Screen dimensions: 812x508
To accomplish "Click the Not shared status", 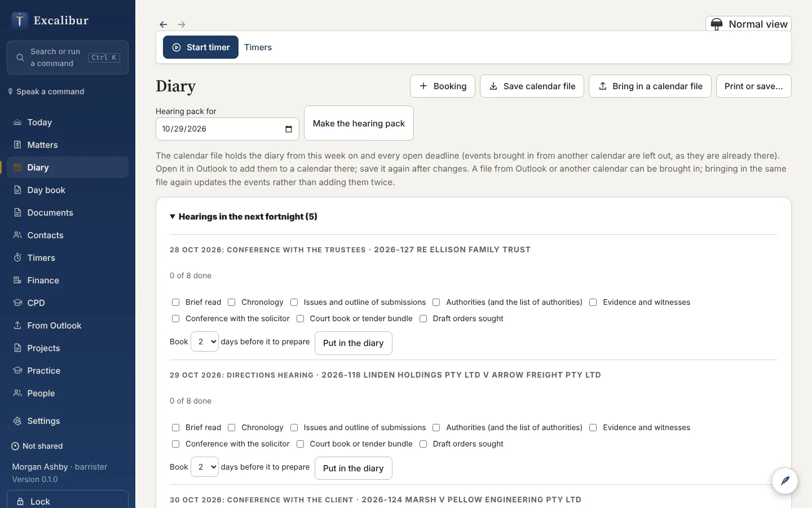I will click(x=37, y=446).
